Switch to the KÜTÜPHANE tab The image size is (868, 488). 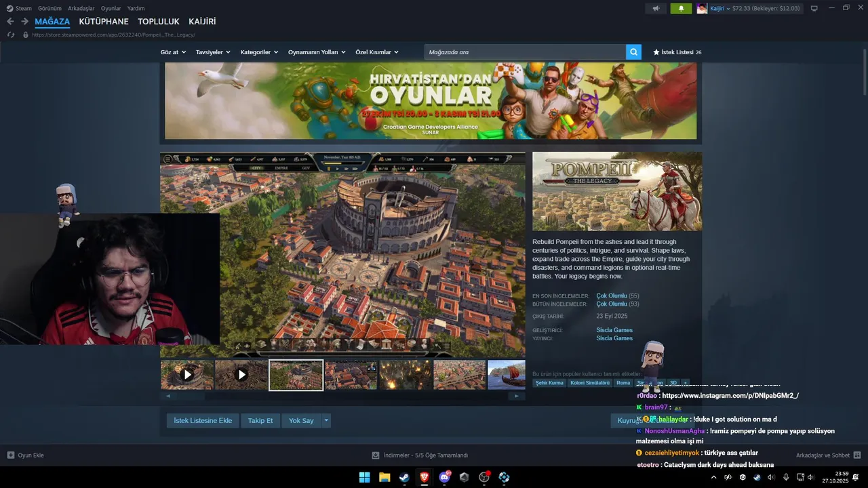tap(104, 22)
